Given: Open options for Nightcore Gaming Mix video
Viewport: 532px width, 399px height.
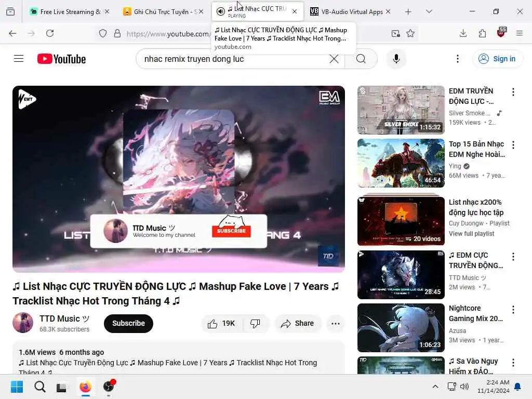Looking at the screenshot, I should coord(513,310).
